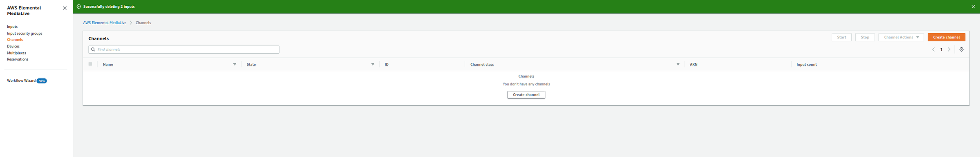The width and height of the screenshot is (980, 157).
Task: Follow AWS Elemental MediaLive breadcrumb link
Action: [x=105, y=23]
